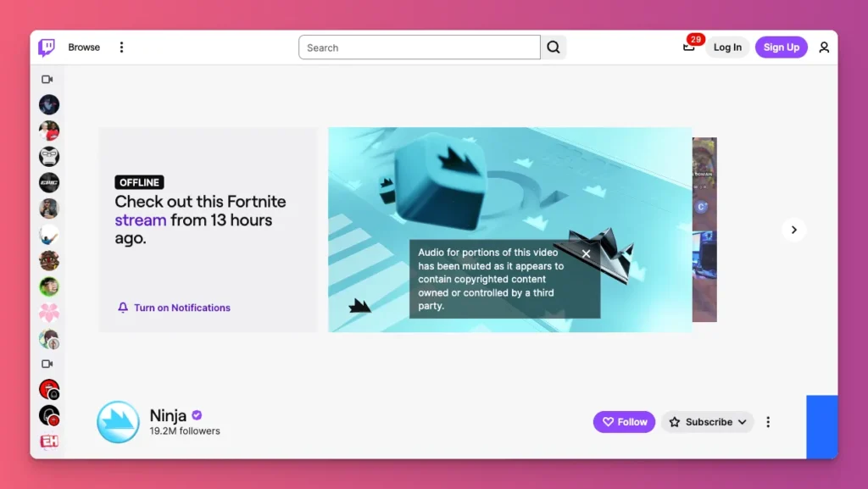This screenshot has height=489, width=868.
Task: Open the sidebar channel with the green-ringed avatar
Action: [x=49, y=286]
